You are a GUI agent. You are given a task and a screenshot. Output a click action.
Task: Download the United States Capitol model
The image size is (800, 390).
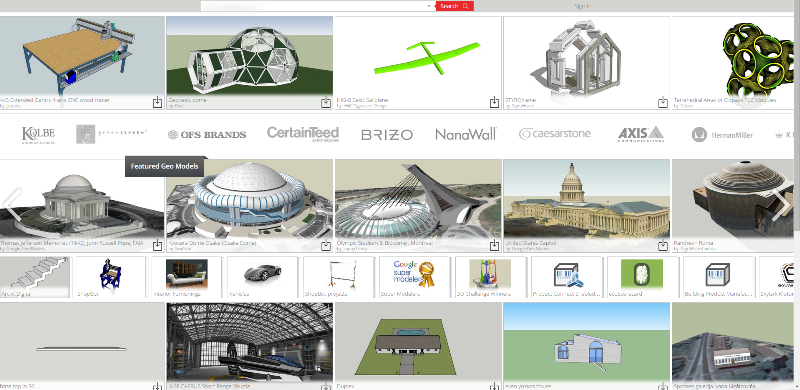pos(663,246)
